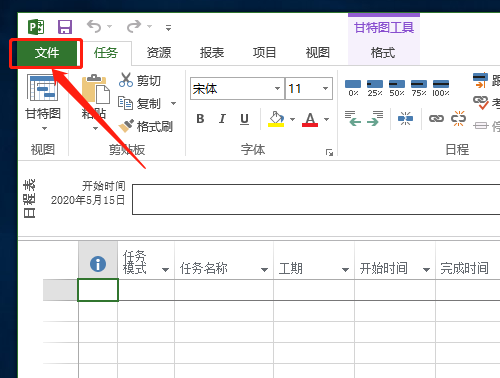Click the indicators info column header
Screen dimensions: 500x378
pyautogui.click(x=98, y=260)
